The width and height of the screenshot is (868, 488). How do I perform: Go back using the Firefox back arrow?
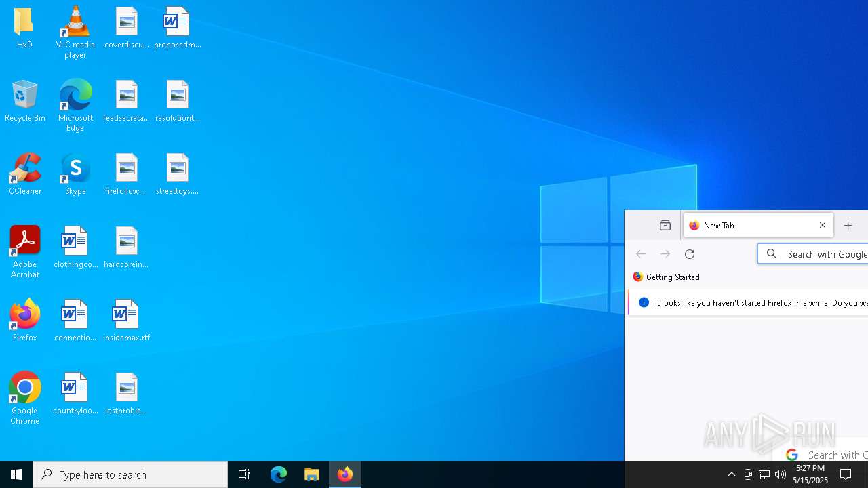(x=641, y=253)
